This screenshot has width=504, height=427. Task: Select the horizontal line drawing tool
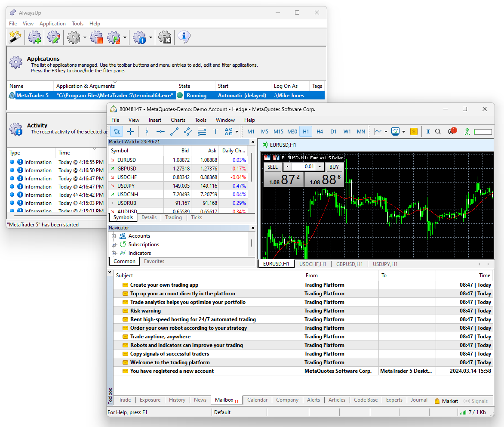[160, 131]
